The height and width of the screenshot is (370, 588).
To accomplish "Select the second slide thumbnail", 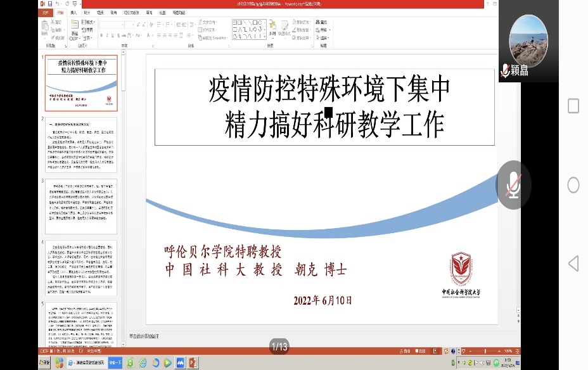I will [80, 144].
